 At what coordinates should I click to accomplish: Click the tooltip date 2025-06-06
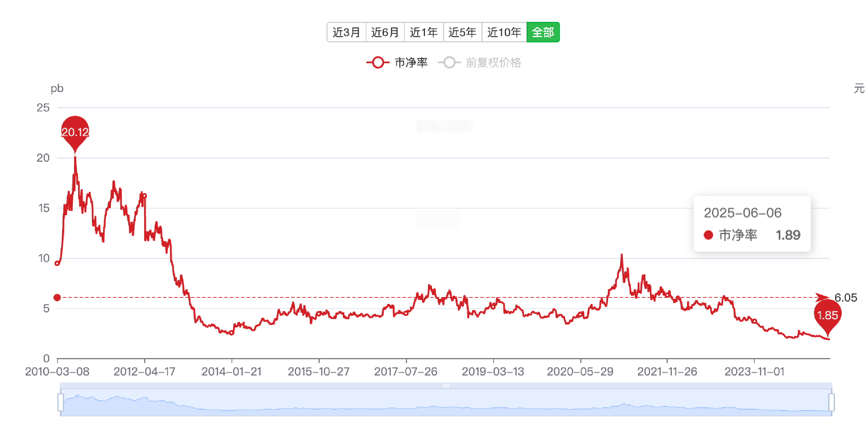click(x=743, y=213)
